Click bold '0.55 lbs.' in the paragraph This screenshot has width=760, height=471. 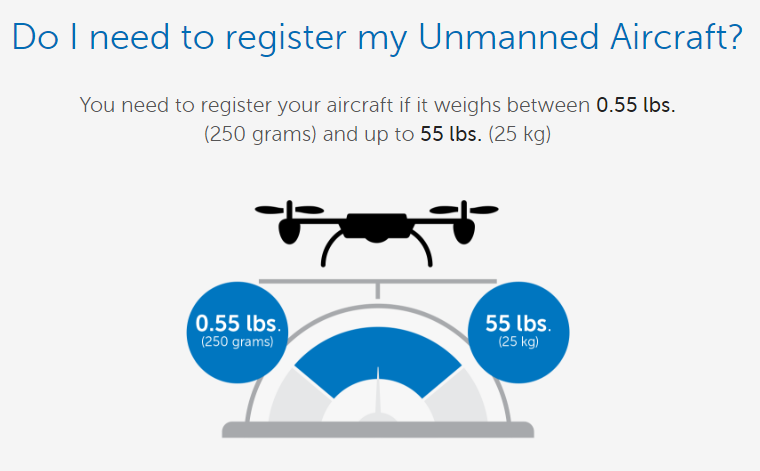click(635, 105)
